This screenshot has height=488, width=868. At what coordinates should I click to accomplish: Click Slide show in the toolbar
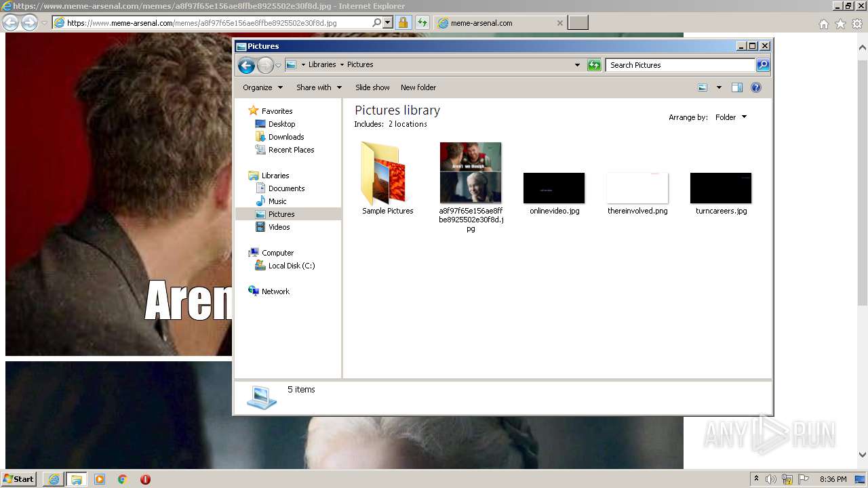pyautogui.click(x=372, y=87)
